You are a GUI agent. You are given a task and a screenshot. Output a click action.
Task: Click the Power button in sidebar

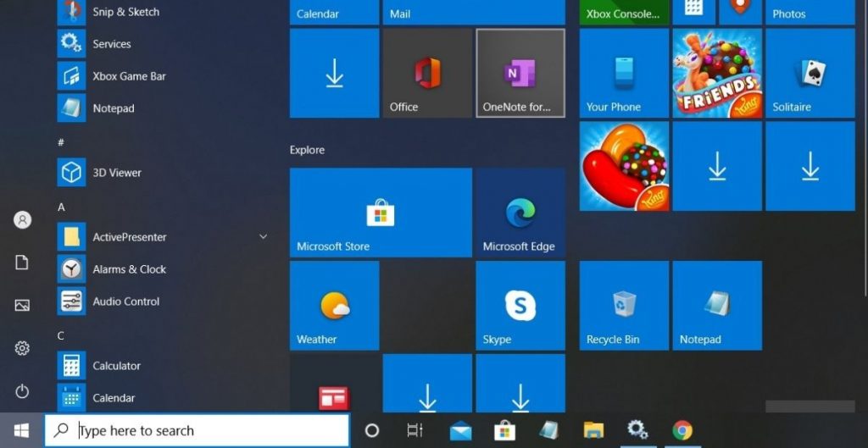pos(22,390)
